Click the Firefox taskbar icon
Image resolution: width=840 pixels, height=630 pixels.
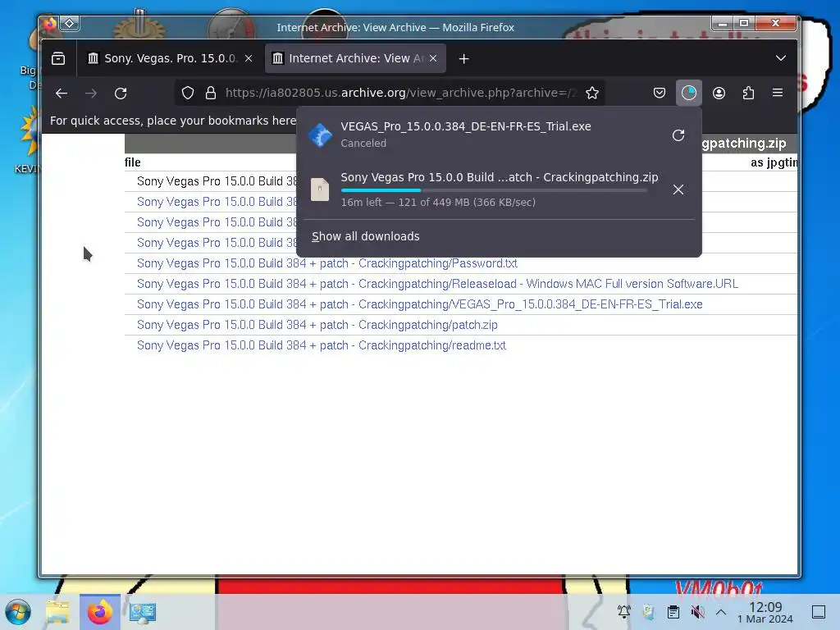pyautogui.click(x=99, y=612)
